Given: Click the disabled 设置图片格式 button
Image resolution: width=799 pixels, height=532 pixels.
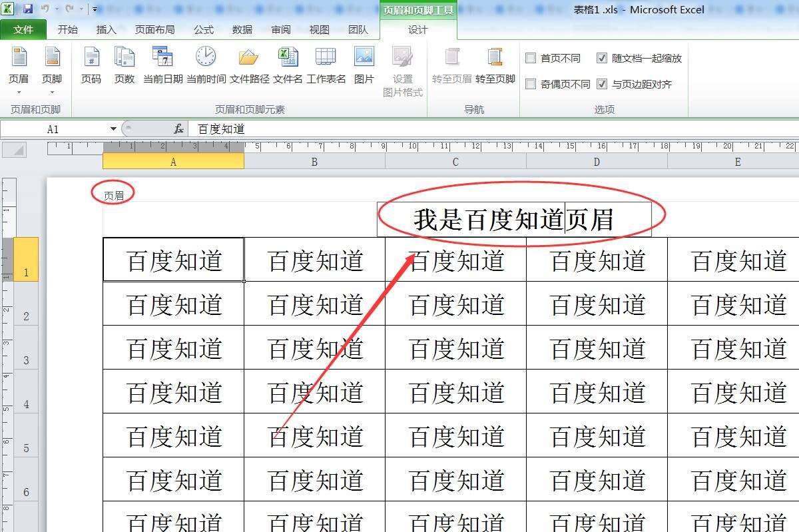Looking at the screenshot, I should pyautogui.click(x=403, y=72).
